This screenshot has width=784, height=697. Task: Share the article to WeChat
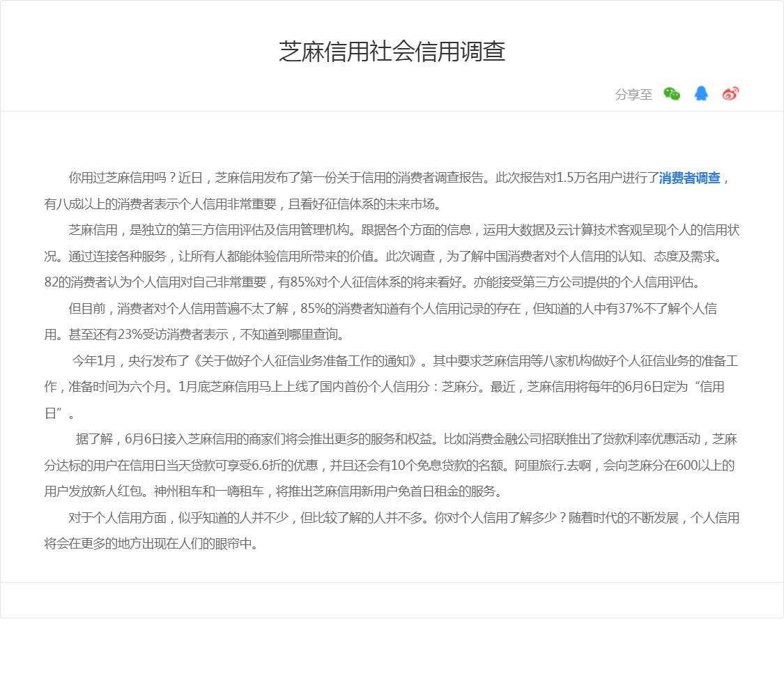pyautogui.click(x=672, y=94)
